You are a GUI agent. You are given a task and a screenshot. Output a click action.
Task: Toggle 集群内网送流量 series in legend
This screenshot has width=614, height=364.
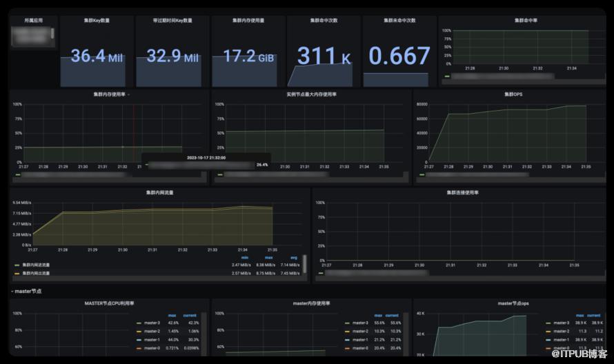tap(37, 265)
